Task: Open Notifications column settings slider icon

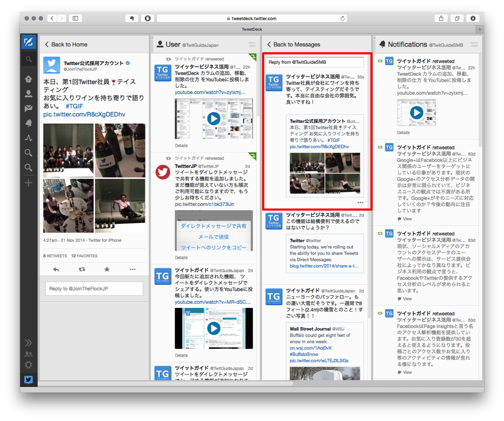Action: point(474,44)
